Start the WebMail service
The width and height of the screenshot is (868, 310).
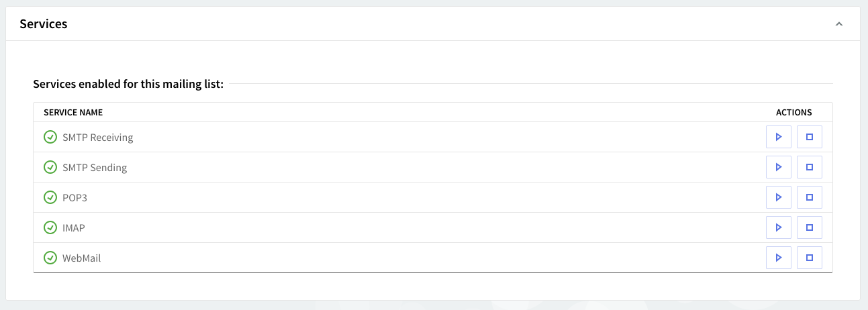778,258
